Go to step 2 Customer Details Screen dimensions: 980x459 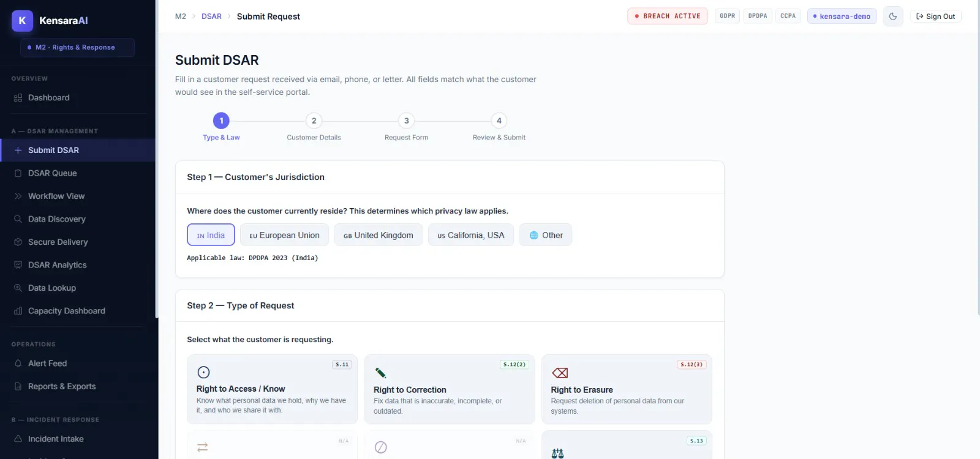(314, 127)
